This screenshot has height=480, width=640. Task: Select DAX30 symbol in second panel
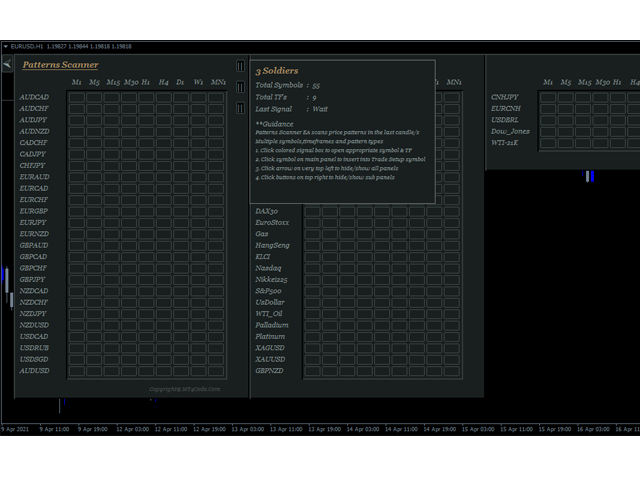coord(267,211)
